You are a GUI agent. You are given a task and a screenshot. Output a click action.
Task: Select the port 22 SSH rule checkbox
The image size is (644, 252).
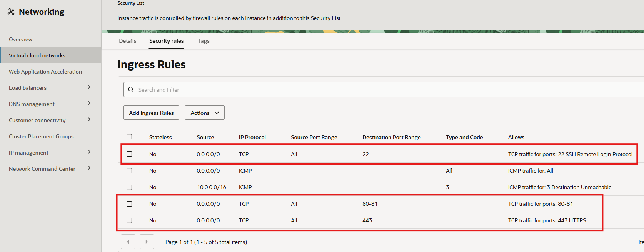[x=129, y=154]
